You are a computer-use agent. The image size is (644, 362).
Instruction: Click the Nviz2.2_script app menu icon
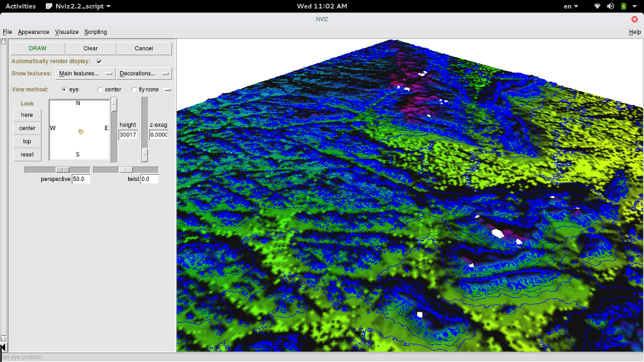pos(49,6)
